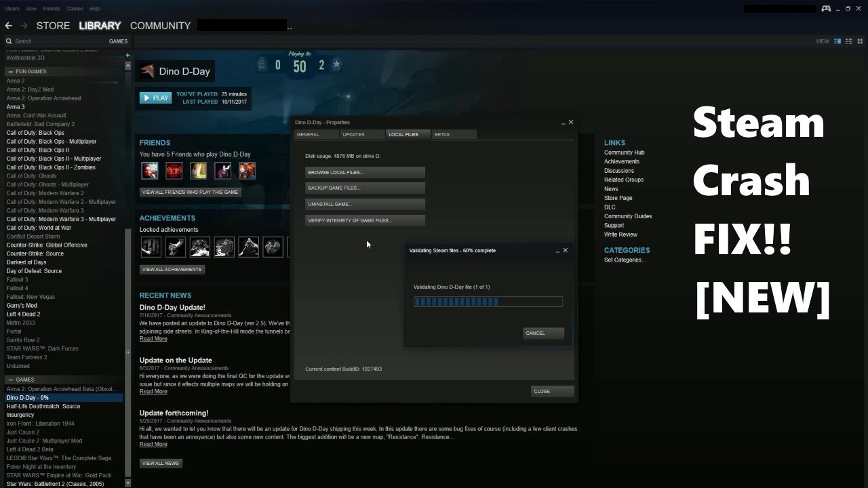Go forward with the right arrow
This screenshot has height=488, width=868.
(x=24, y=26)
